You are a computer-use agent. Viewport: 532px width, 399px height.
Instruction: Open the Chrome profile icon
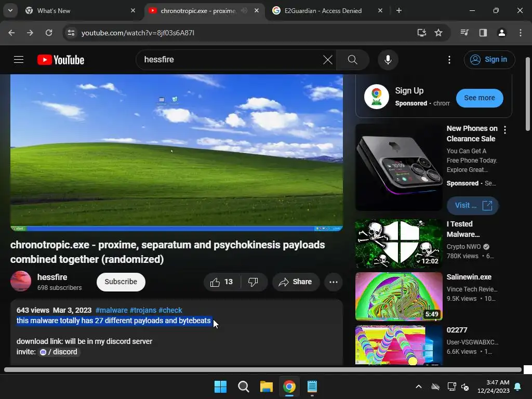point(502,33)
